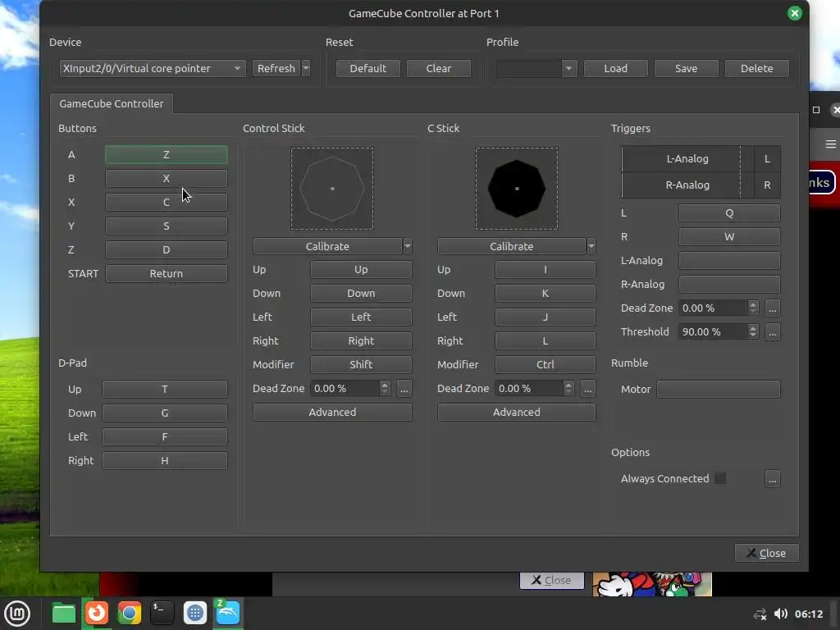Expand the Refresh button arrow menu
840x630 pixels.
pyautogui.click(x=306, y=68)
